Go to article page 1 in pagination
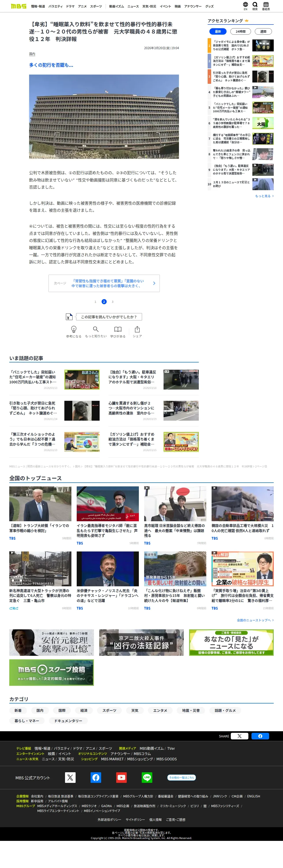 [x=95, y=302]
